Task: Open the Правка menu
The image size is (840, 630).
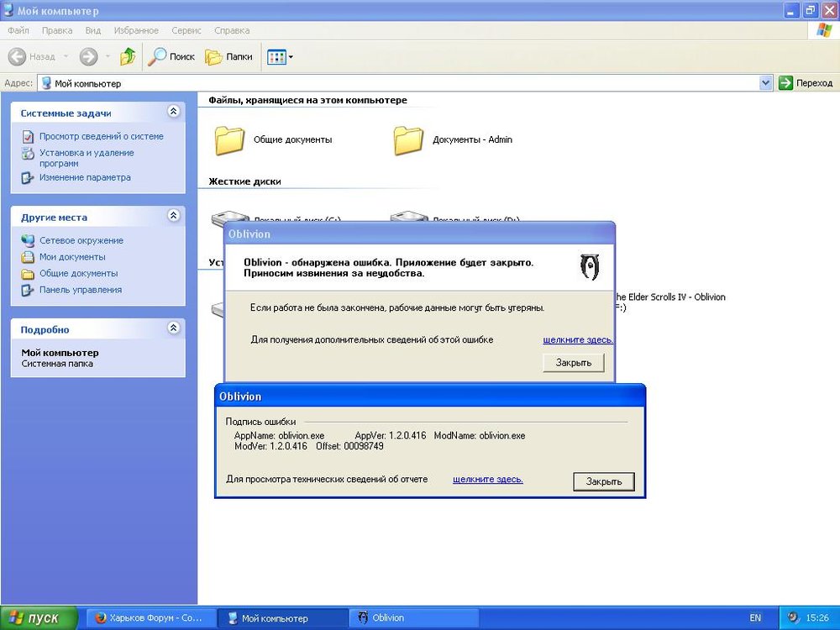Action: (57, 30)
